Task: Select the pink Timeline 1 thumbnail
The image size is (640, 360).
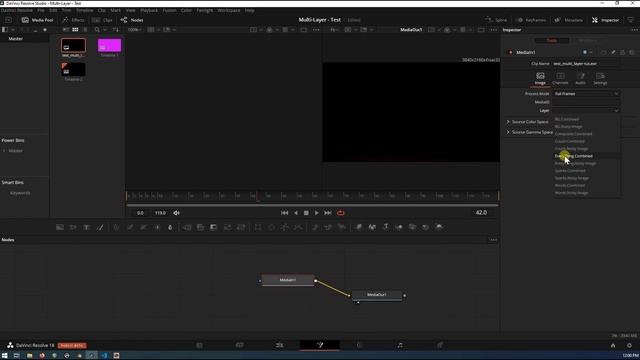Action: (109, 45)
